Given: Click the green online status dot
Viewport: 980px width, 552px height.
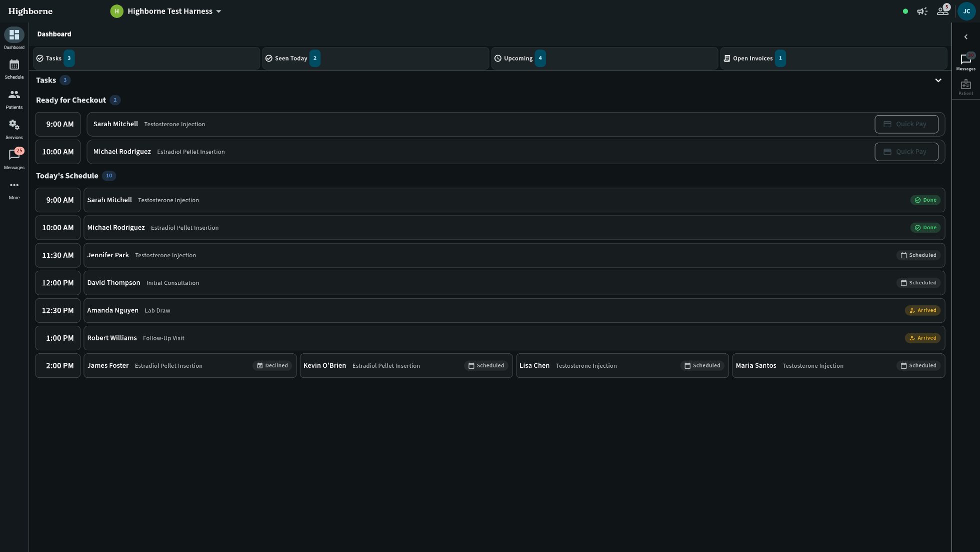Looking at the screenshot, I should tap(905, 11).
